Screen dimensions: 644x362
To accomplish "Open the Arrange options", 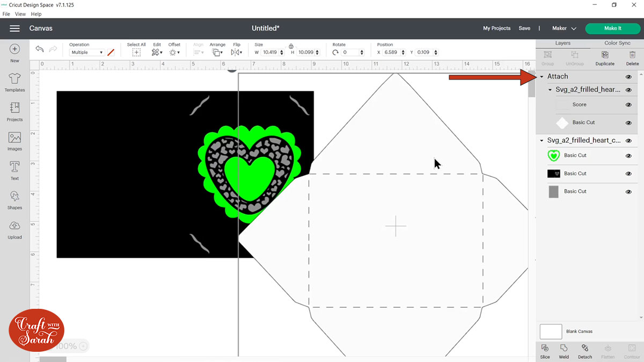I will click(x=217, y=53).
